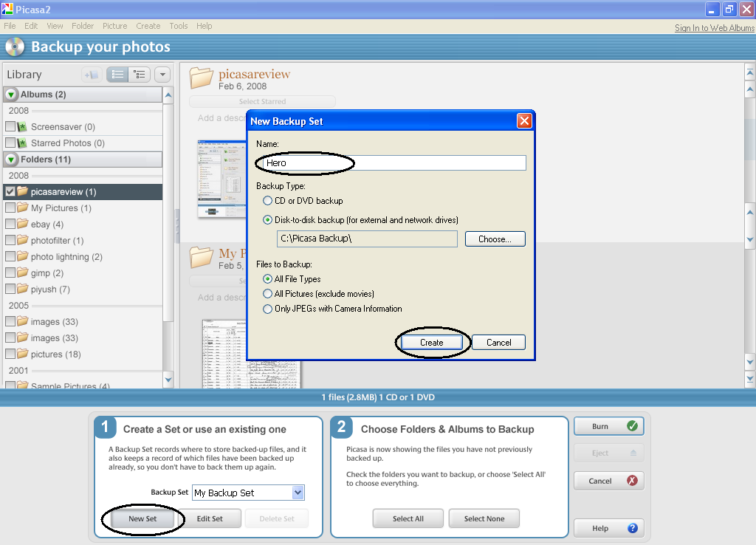Cancel the New Backup Set dialog

coord(498,343)
